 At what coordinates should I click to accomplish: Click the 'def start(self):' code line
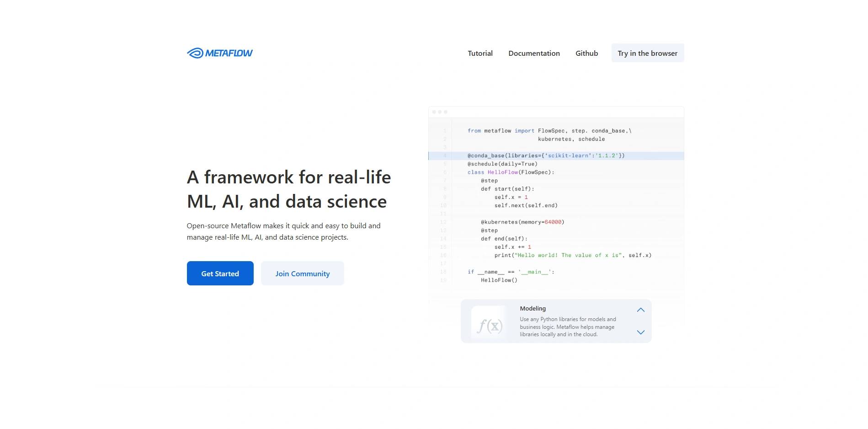point(507,188)
